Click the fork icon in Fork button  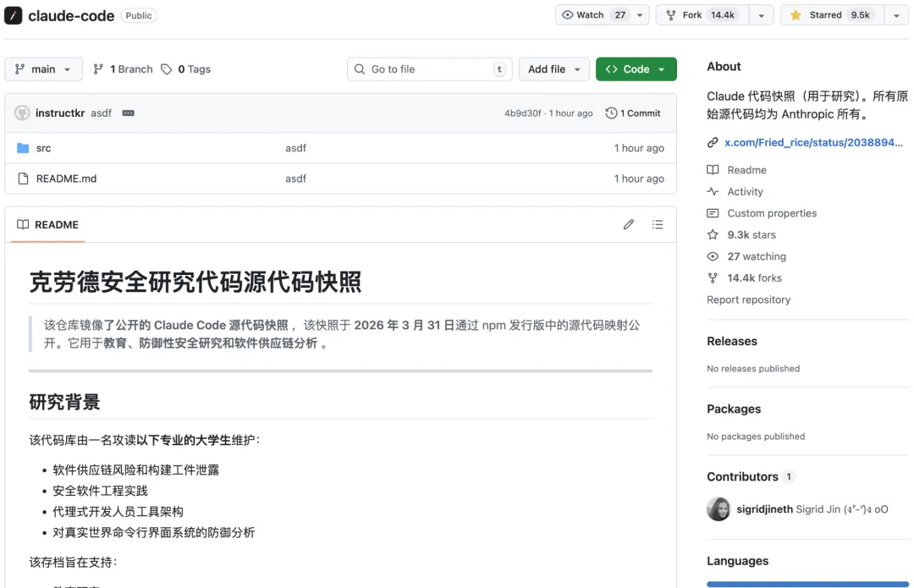[x=671, y=15]
